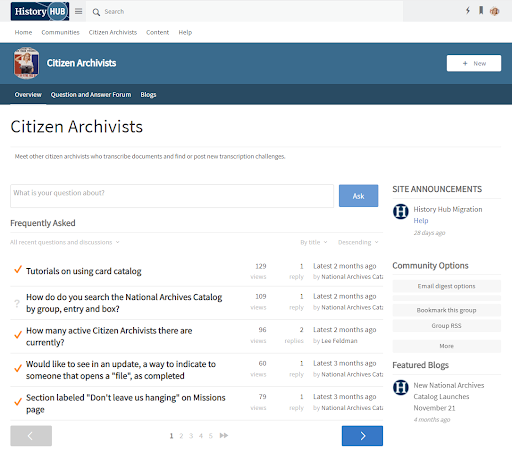Screen dimensions: 512x451
Task: Open the Lee Feldman author link
Action: tap(339, 341)
